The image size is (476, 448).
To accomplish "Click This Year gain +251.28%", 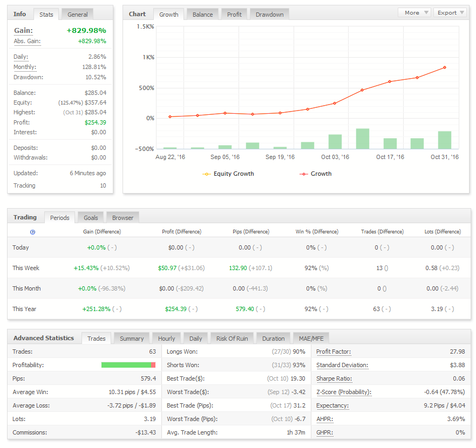I will point(96,309).
